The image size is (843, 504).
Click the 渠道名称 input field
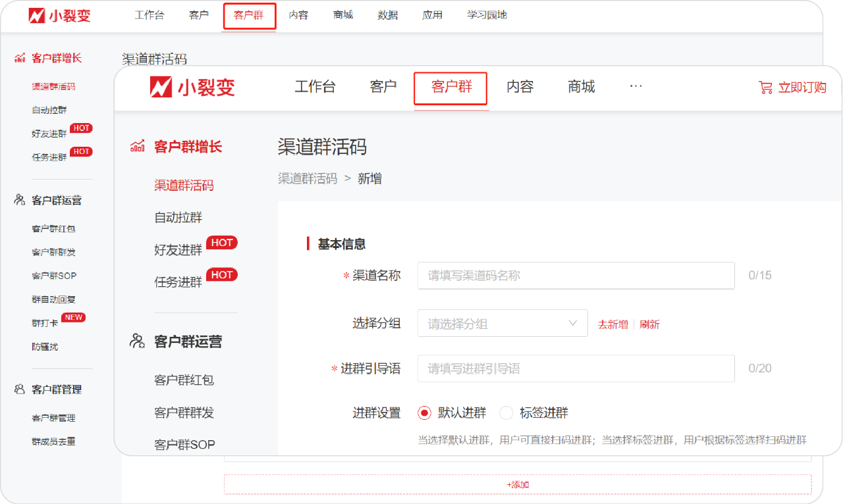tap(576, 276)
